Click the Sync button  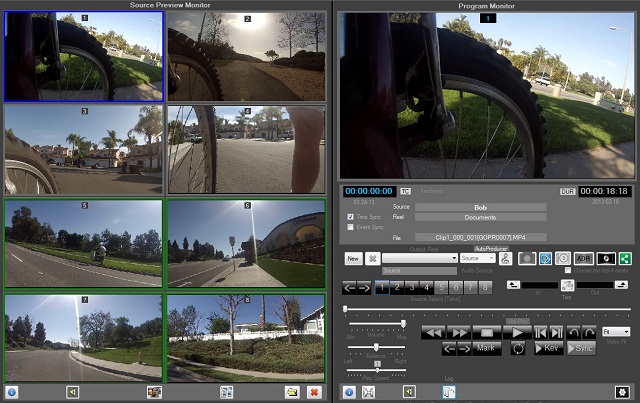pyautogui.click(x=581, y=348)
